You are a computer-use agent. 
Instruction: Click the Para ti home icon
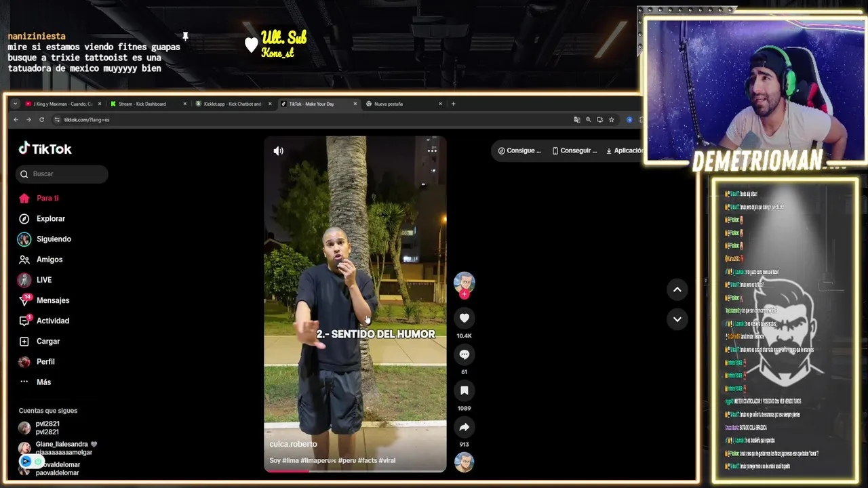[24, 199]
